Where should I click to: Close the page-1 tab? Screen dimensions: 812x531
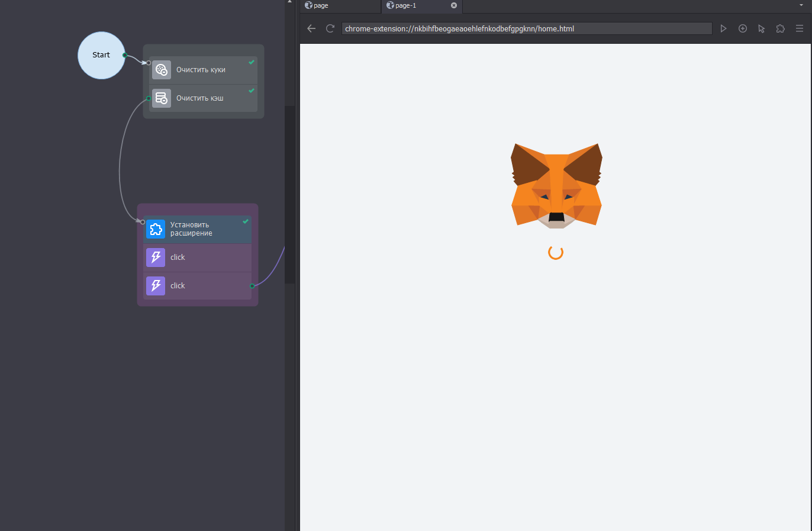454,5
